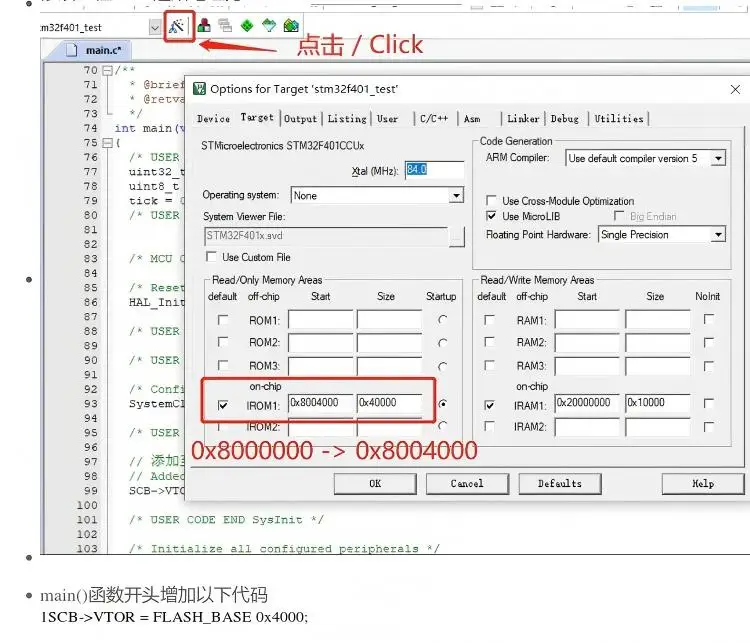
Task: Switch to the Output tab
Action: tap(300, 119)
